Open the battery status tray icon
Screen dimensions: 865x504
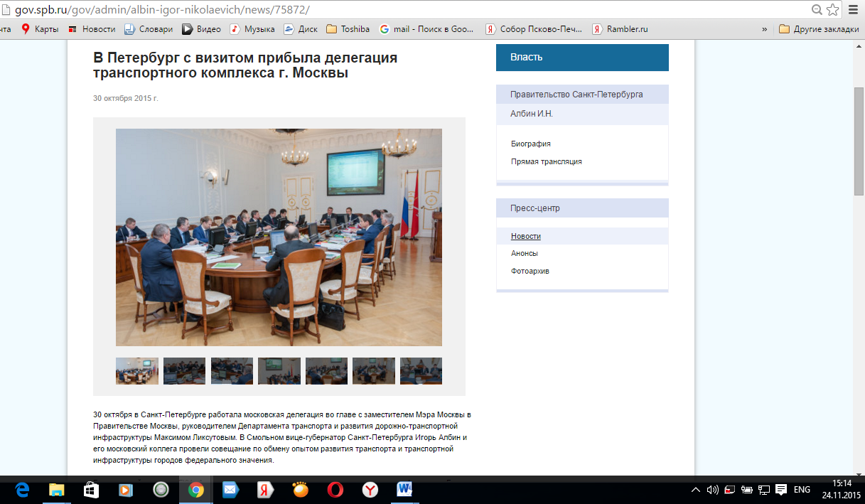[747, 490]
